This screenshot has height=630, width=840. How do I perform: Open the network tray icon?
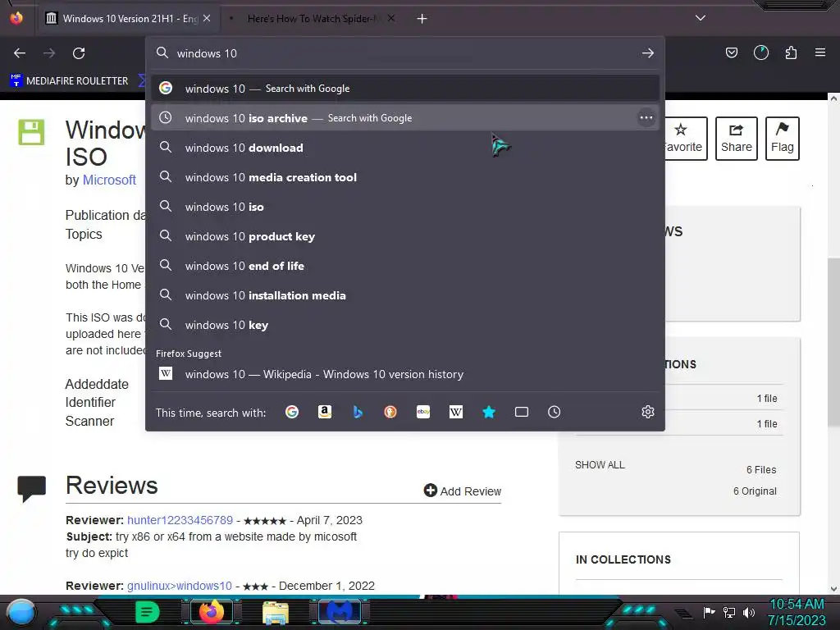[729, 612]
